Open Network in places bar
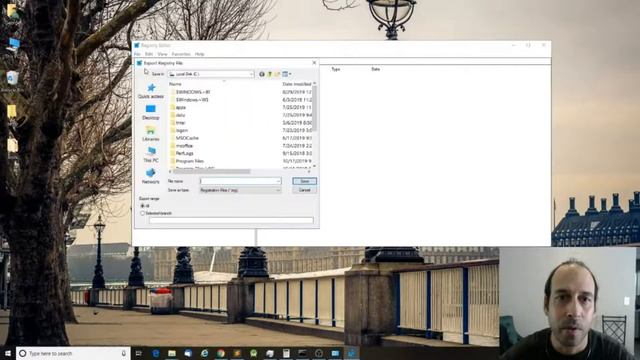 point(151,176)
